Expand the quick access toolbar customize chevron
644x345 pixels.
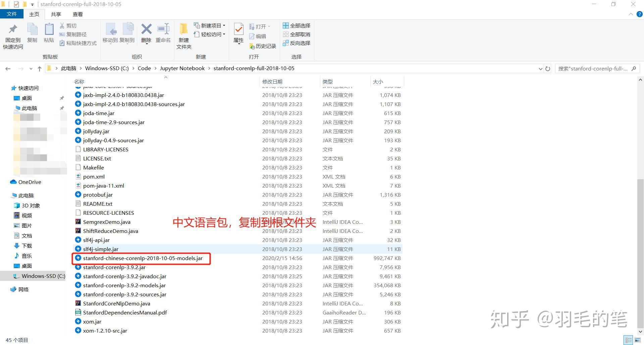32,4
